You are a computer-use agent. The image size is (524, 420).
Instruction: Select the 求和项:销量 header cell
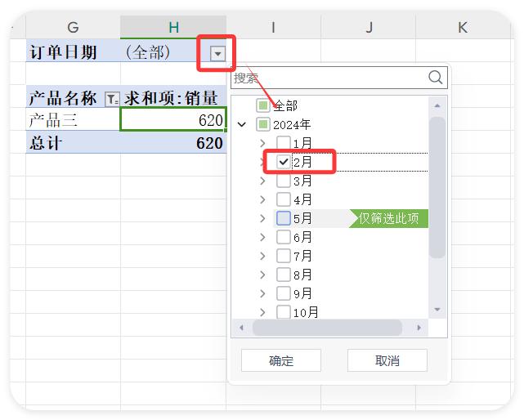pos(173,96)
